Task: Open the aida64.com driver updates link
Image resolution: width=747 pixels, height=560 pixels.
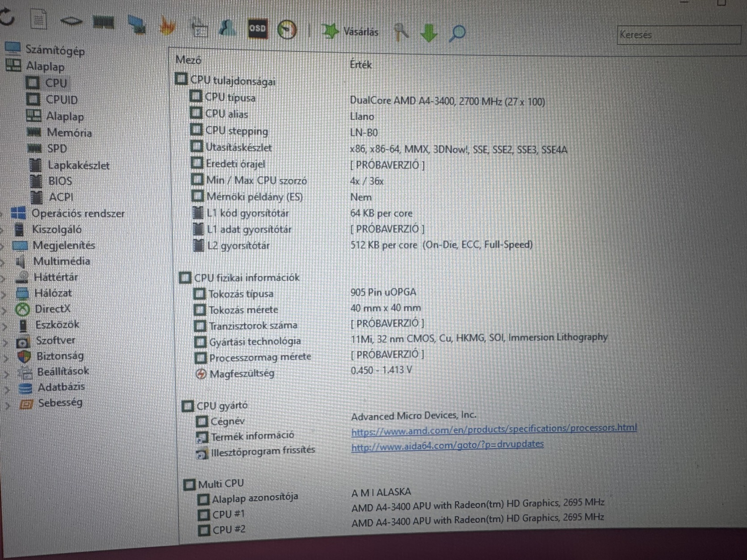Action: point(447,445)
